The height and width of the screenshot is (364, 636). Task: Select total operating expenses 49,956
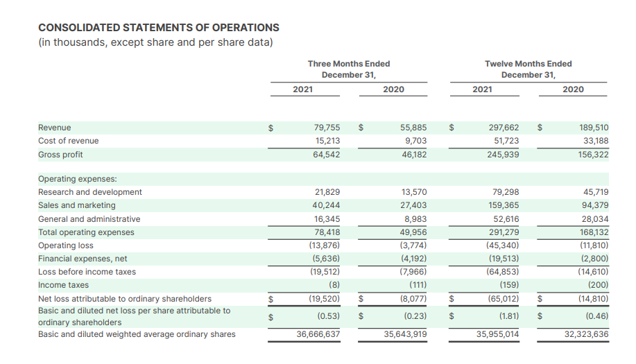pos(413,232)
